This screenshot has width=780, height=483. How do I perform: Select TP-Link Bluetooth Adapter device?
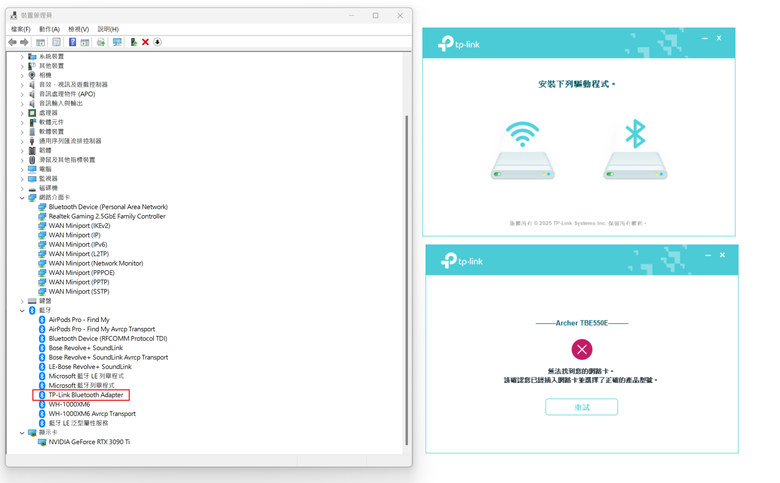click(x=86, y=395)
